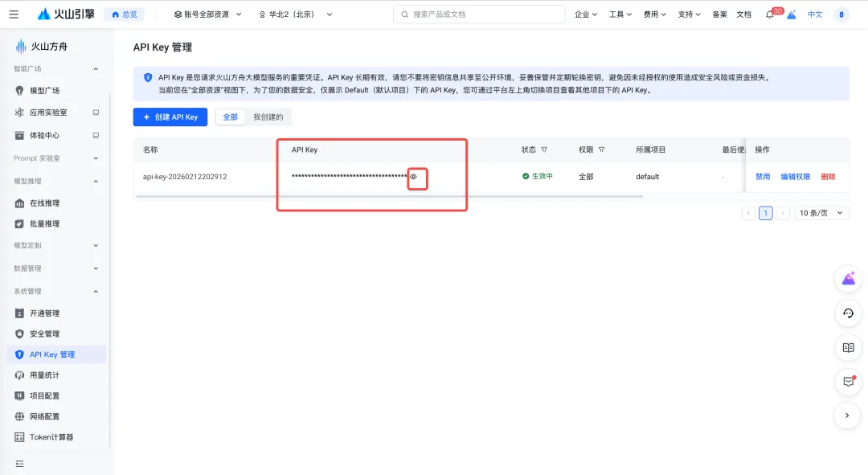Open the documentation book floating button
The image size is (868, 475).
tap(848, 348)
